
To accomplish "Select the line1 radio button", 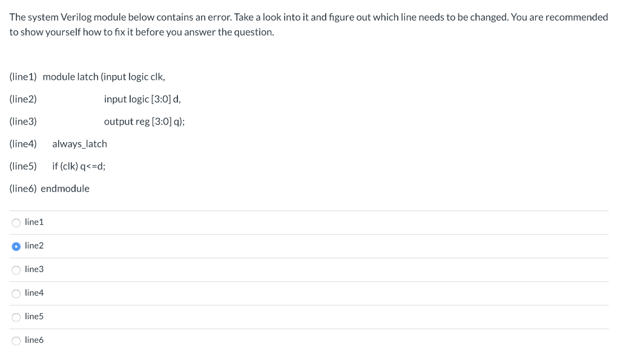I will coord(16,223).
